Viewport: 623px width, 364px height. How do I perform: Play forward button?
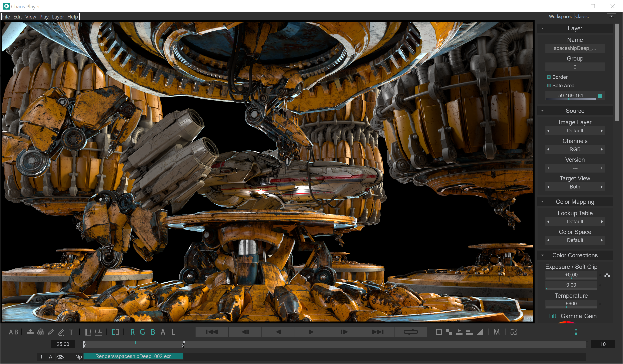click(311, 332)
